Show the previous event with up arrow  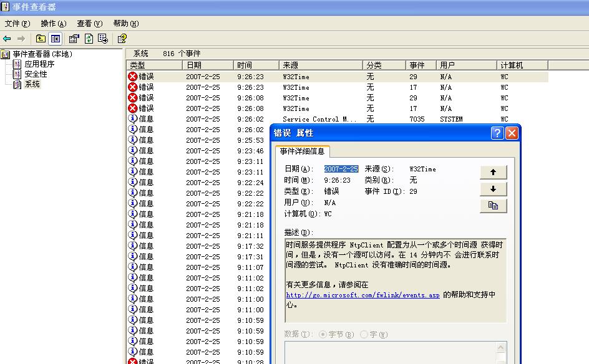[493, 172]
